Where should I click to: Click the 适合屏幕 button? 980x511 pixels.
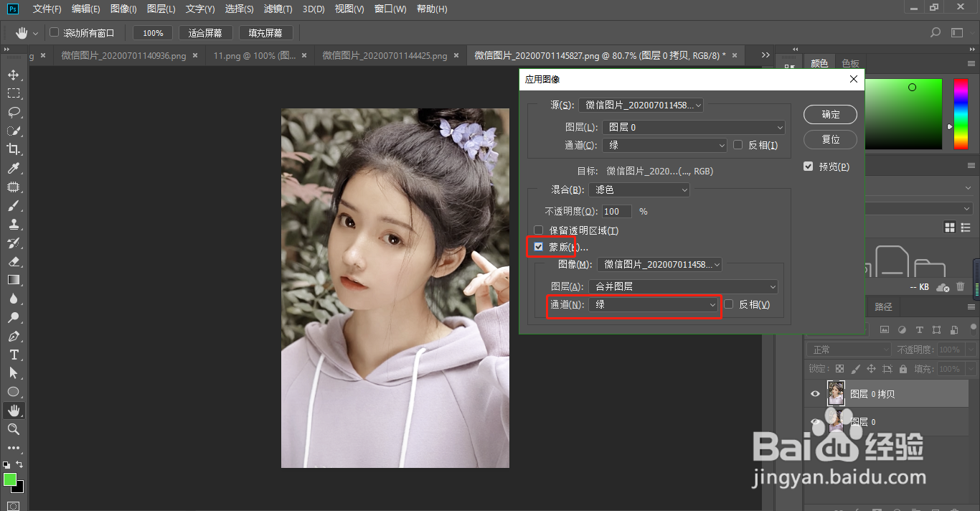[205, 33]
